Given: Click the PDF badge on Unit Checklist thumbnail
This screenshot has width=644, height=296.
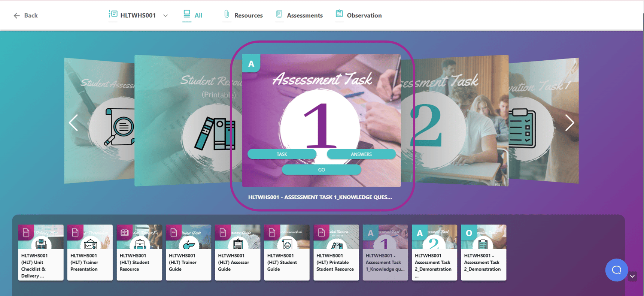Looking at the screenshot, I should [26, 233].
